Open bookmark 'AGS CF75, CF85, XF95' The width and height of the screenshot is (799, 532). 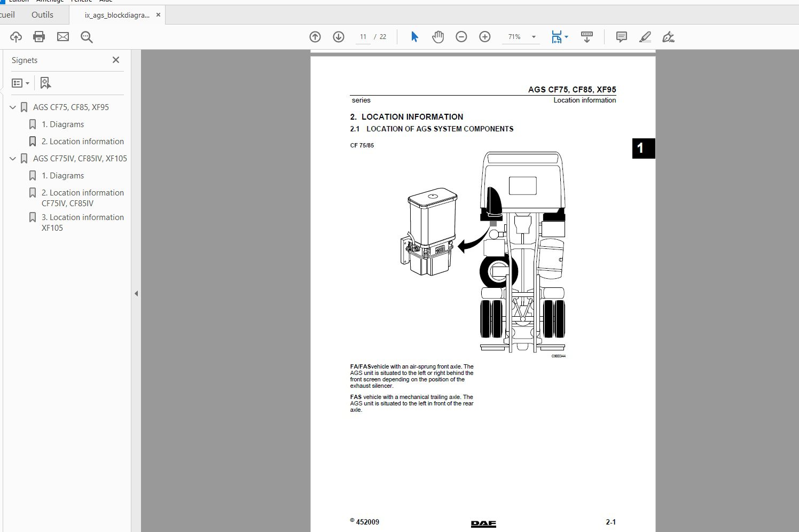(71, 107)
